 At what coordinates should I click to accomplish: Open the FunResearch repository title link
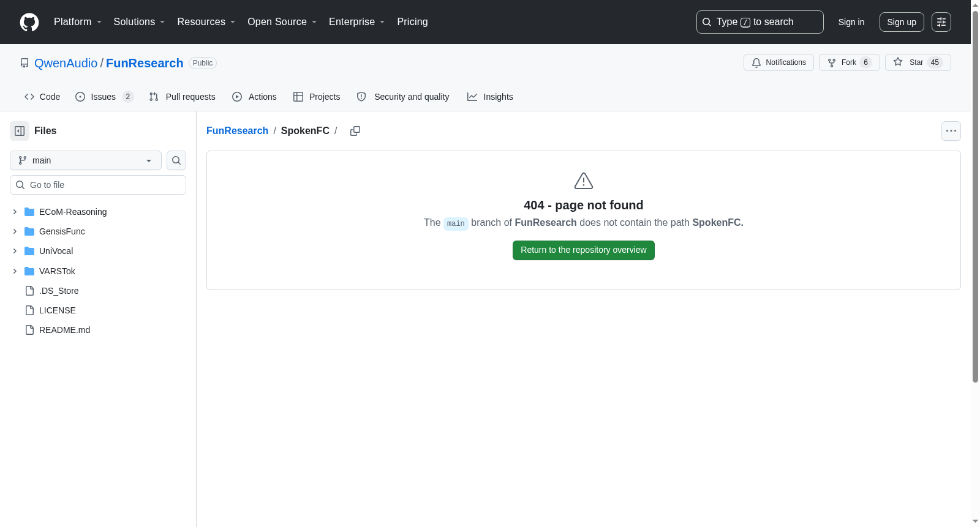pyautogui.click(x=145, y=63)
